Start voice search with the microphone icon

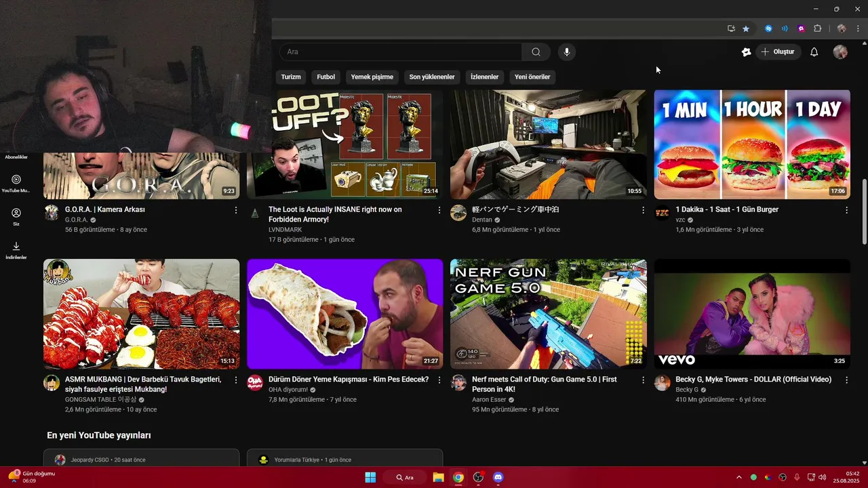click(x=567, y=52)
